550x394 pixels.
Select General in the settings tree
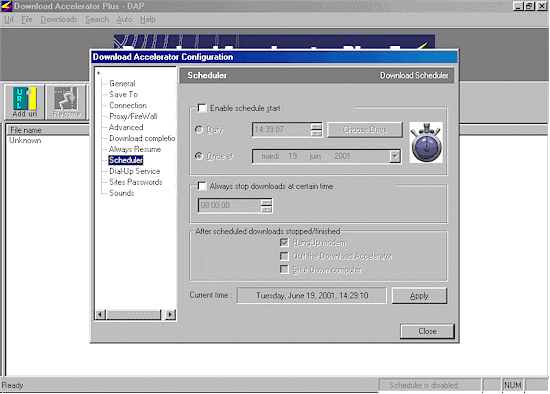click(x=122, y=84)
